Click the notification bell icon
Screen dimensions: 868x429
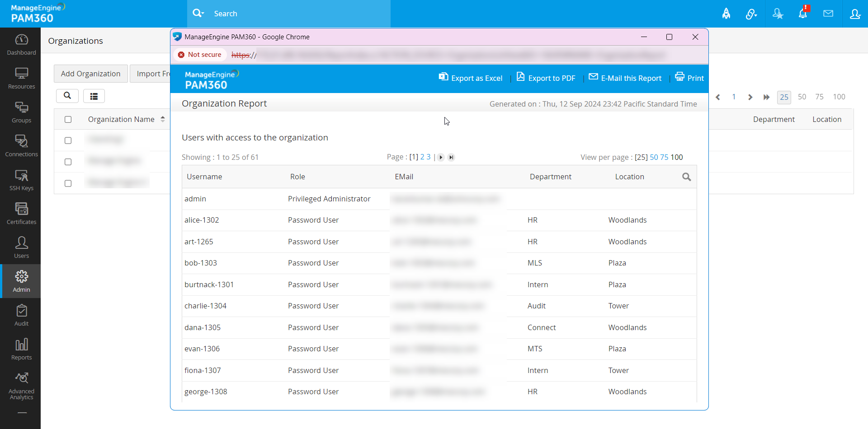click(x=803, y=14)
